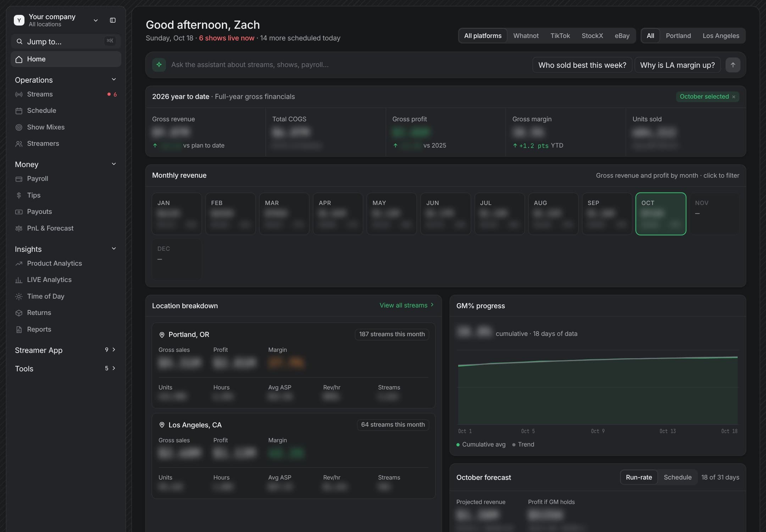
Task: Click the Home icon in sidebar
Action: (x=19, y=59)
